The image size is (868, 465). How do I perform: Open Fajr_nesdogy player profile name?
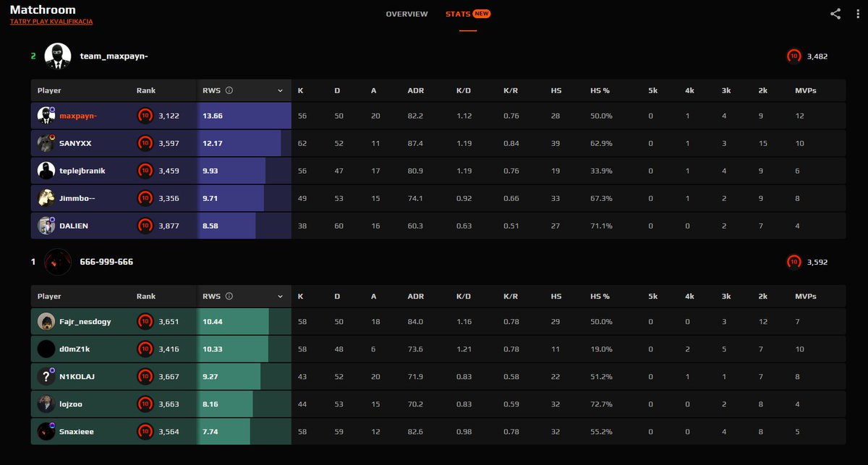click(x=85, y=321)
